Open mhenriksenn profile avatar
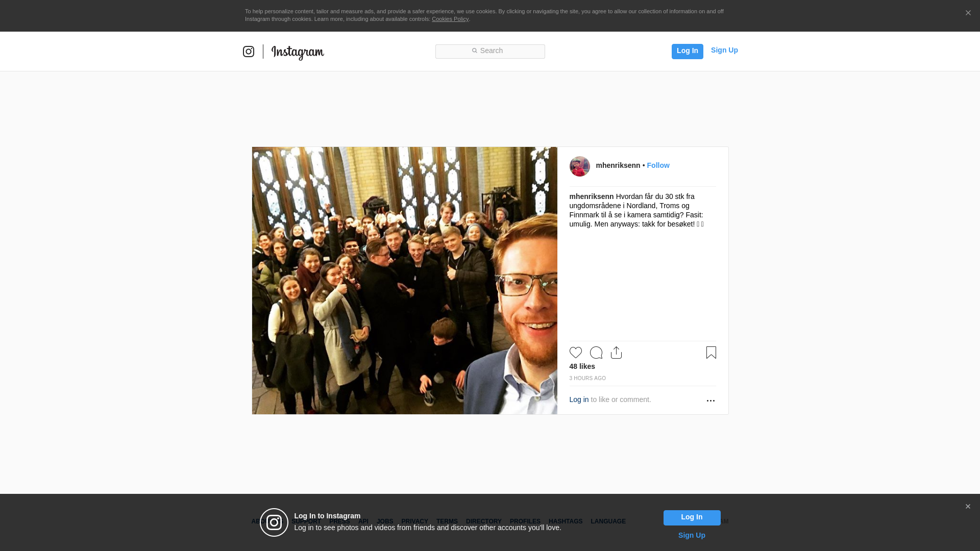This screenshot has width=980, height=551. click(579, 166)
